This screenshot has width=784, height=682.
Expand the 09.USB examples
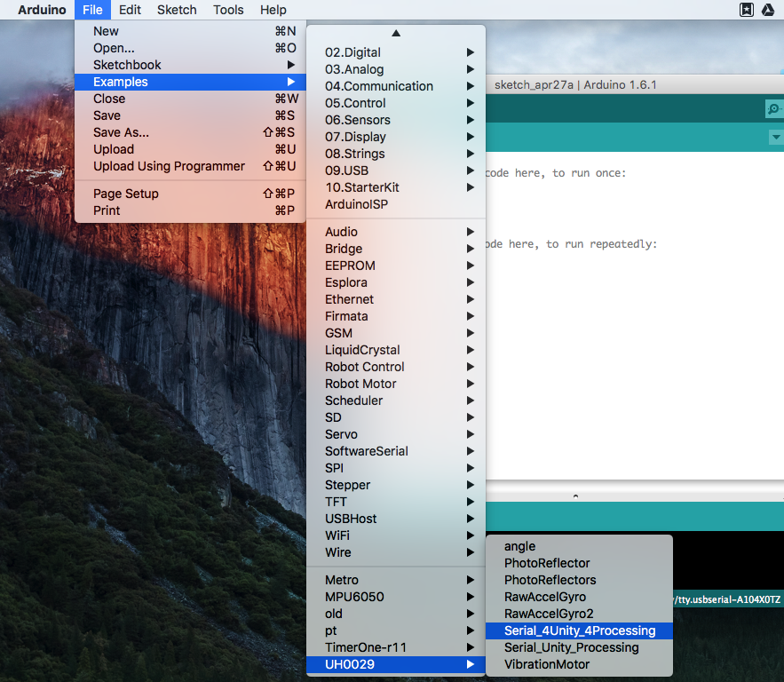click(x=396, y=170)
